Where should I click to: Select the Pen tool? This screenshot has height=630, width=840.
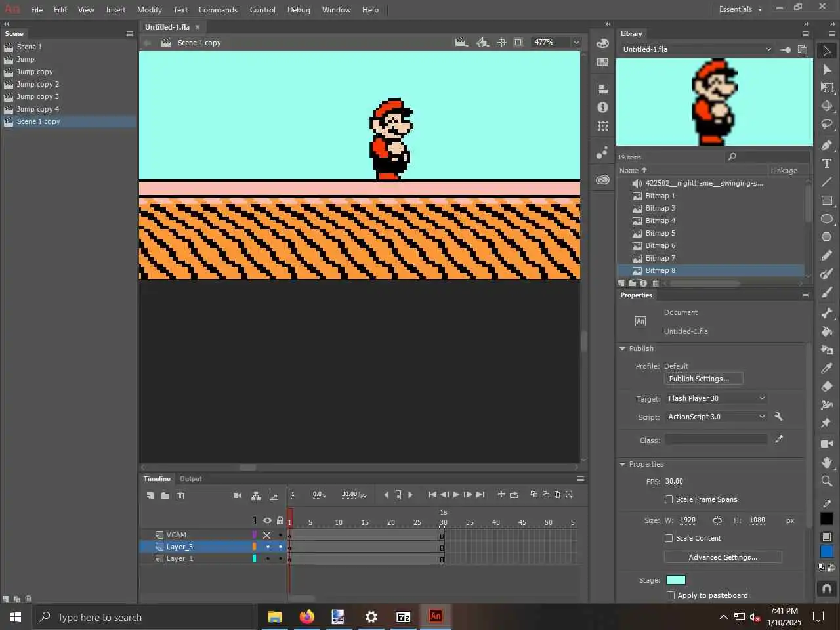827,145
